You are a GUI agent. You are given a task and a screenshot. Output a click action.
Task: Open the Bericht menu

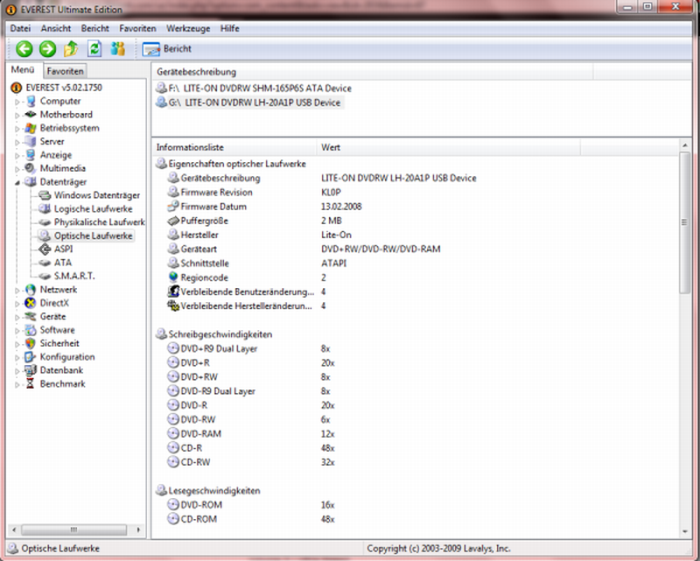(95, 29)
